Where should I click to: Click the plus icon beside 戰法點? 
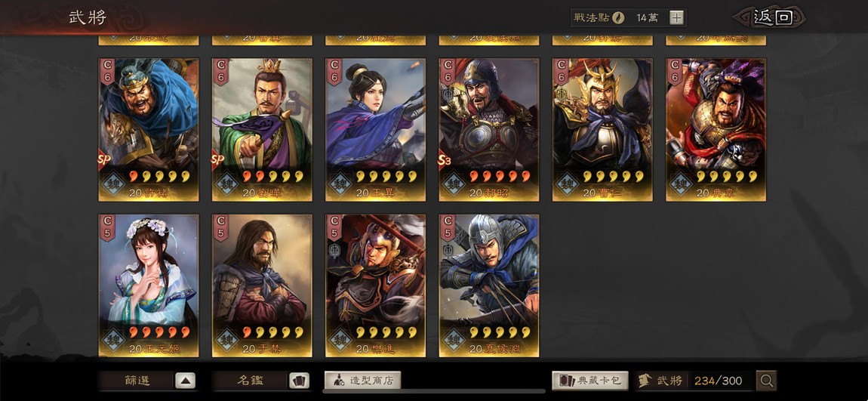click(x=676, y=17)
